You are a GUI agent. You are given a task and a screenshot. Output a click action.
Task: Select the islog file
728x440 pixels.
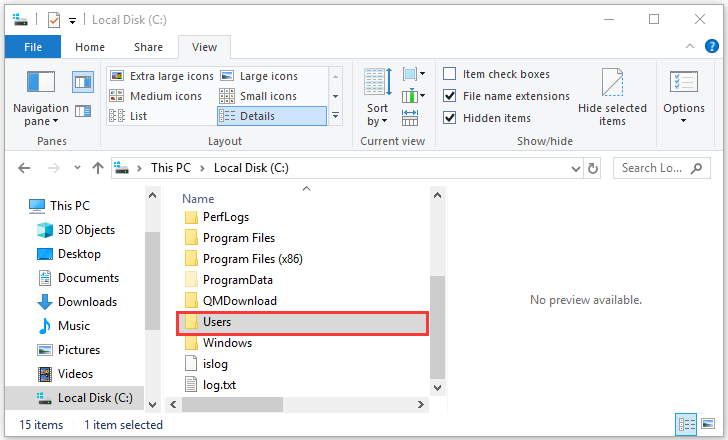[x=215, y=364]
